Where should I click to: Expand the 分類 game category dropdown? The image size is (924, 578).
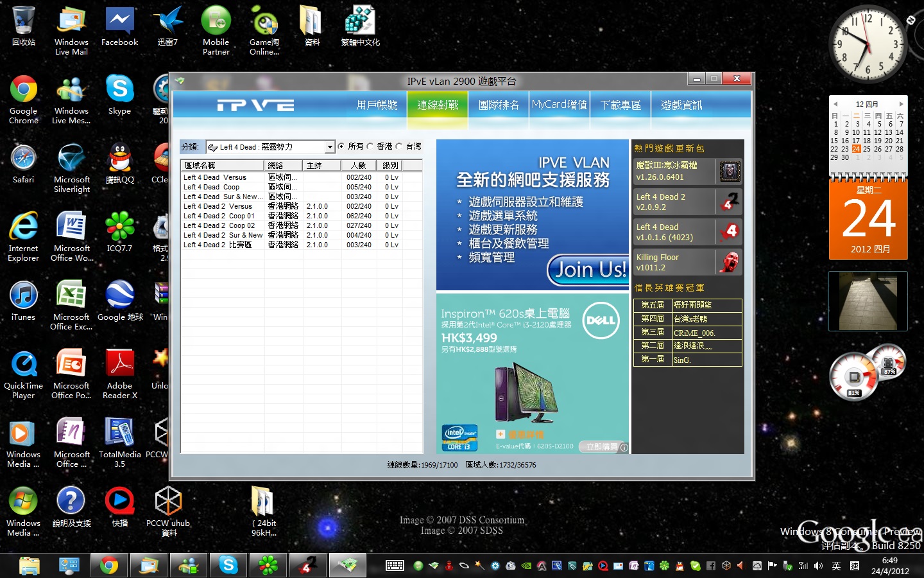tap(330, 147)
